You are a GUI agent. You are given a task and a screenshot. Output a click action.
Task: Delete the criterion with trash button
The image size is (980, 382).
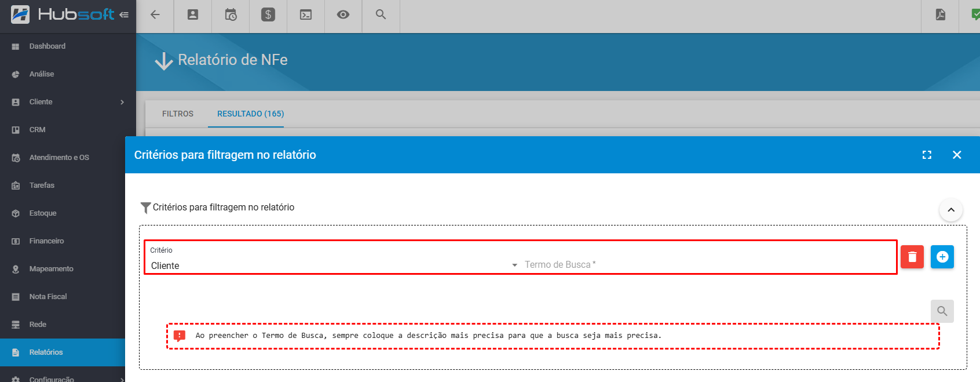912,257
